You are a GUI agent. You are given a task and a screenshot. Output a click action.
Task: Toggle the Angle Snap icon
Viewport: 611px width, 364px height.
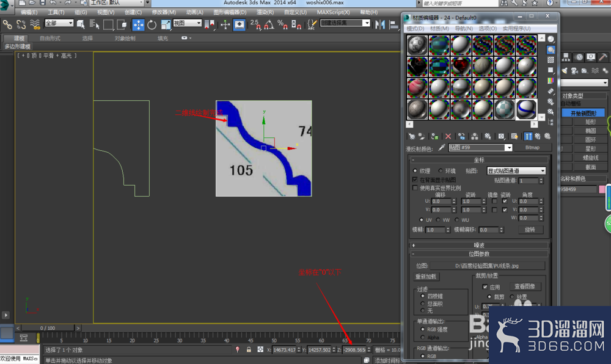click(269, 25)
